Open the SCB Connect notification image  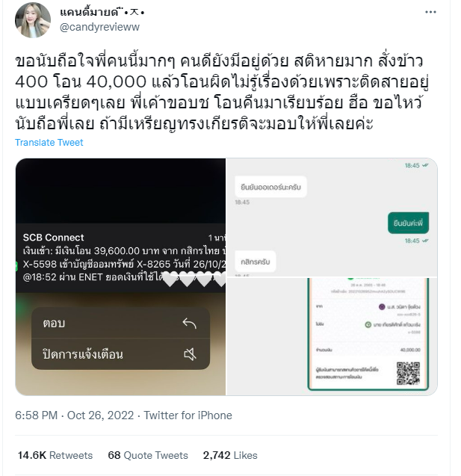120,276
